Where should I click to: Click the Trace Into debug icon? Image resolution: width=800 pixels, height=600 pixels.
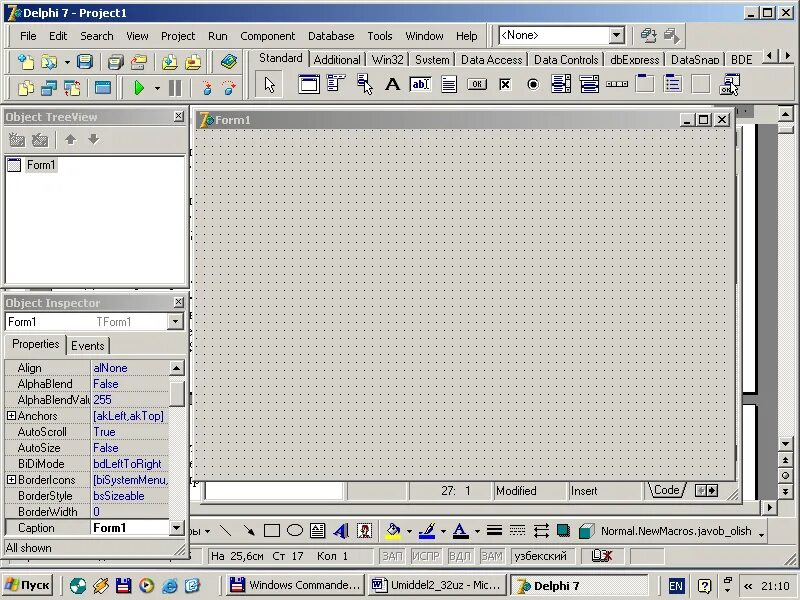click(207, 88)
